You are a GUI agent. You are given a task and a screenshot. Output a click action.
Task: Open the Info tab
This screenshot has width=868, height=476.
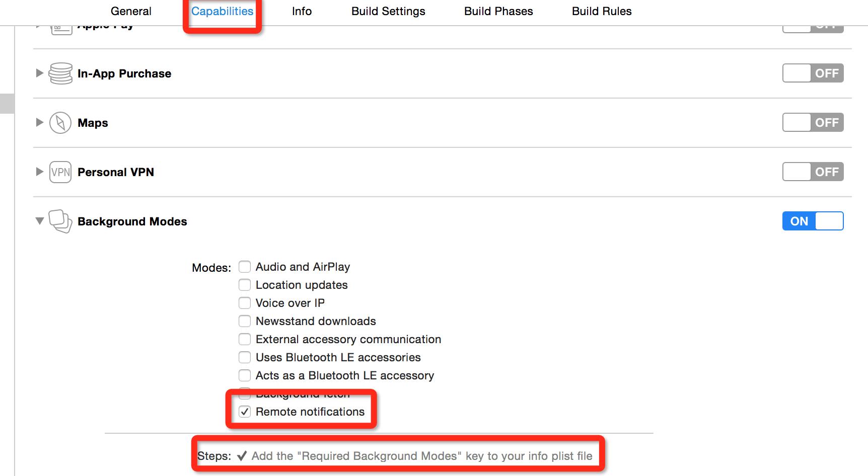pos(302,11)
